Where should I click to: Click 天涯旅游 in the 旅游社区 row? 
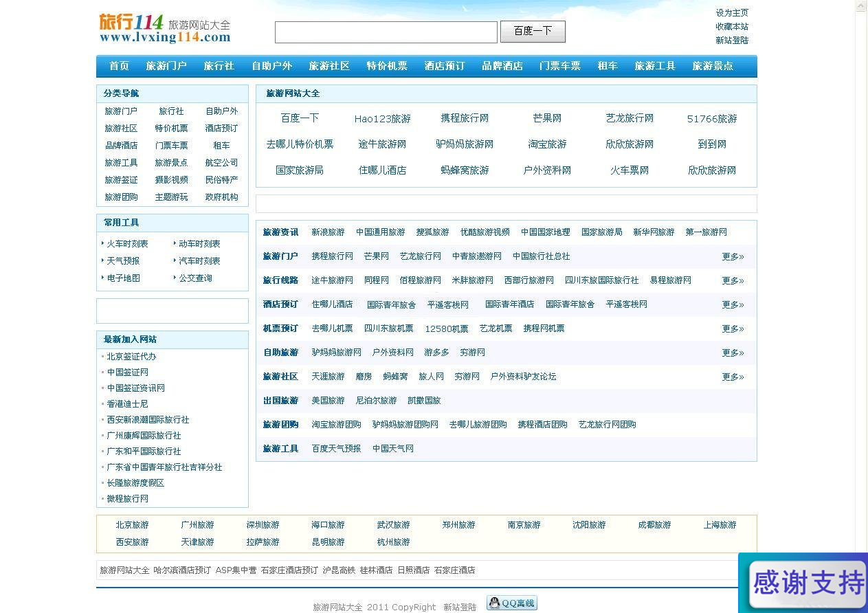click(x=328, y=377)
